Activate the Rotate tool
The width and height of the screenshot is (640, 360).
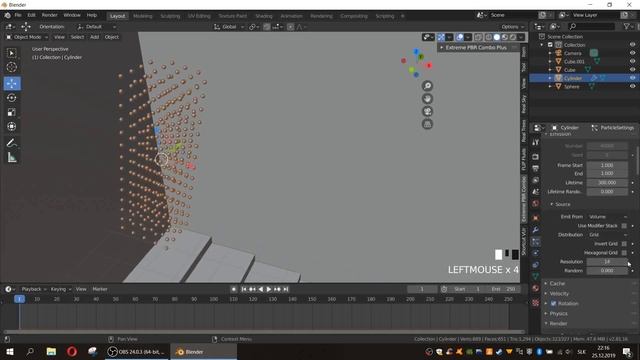point(11,98)
